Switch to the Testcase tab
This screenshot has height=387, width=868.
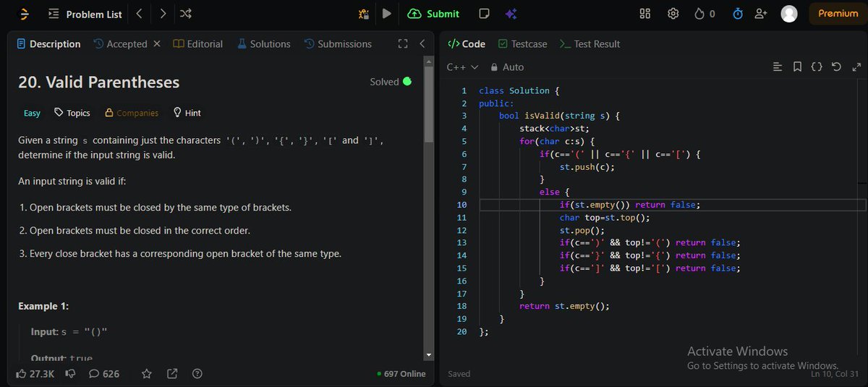point(522,44)
